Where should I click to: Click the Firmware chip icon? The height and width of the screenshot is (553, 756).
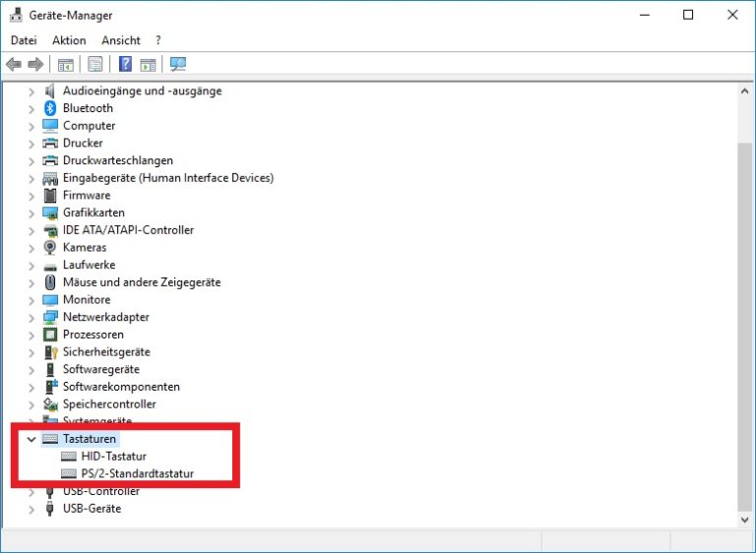[50, 195]
